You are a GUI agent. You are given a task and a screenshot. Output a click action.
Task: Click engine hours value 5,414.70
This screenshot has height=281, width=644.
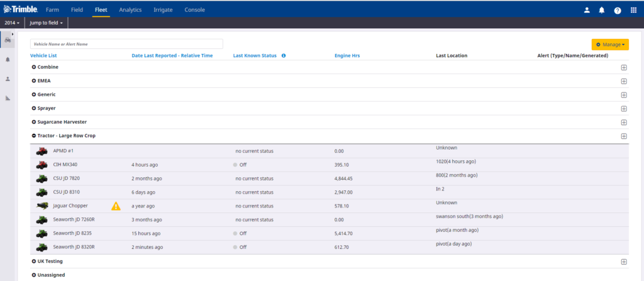coord(343,233)
